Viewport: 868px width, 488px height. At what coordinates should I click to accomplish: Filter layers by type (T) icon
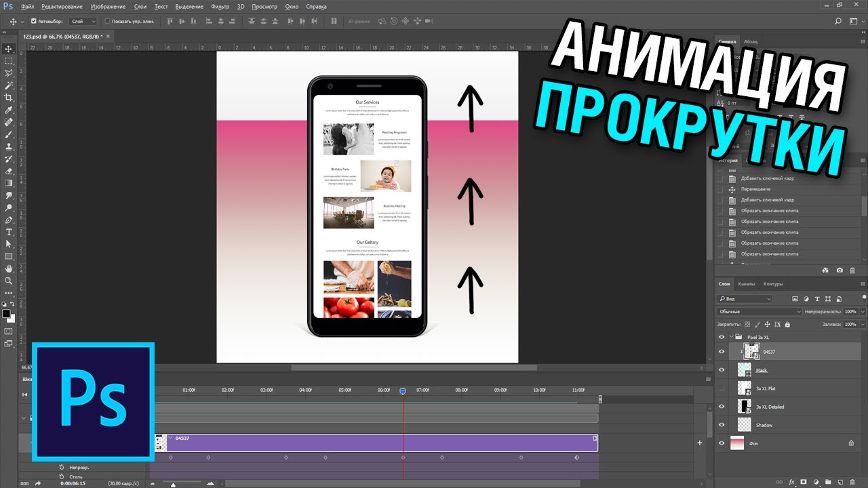tap(818, 299)
